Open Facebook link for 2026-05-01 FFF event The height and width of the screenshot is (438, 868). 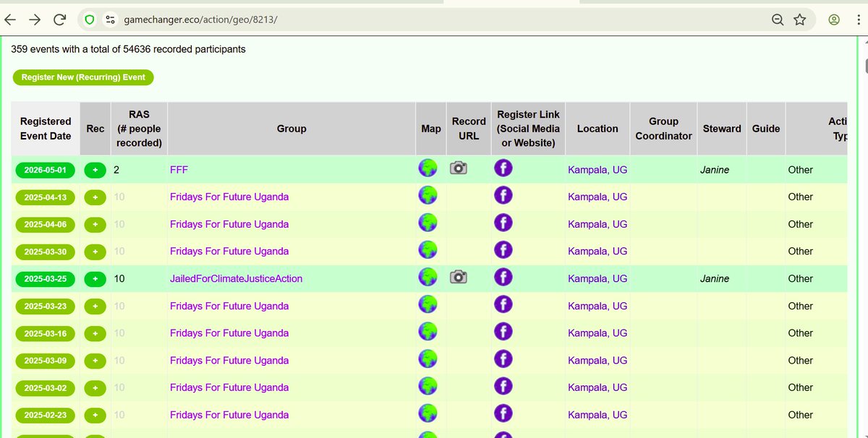[503, 168]
